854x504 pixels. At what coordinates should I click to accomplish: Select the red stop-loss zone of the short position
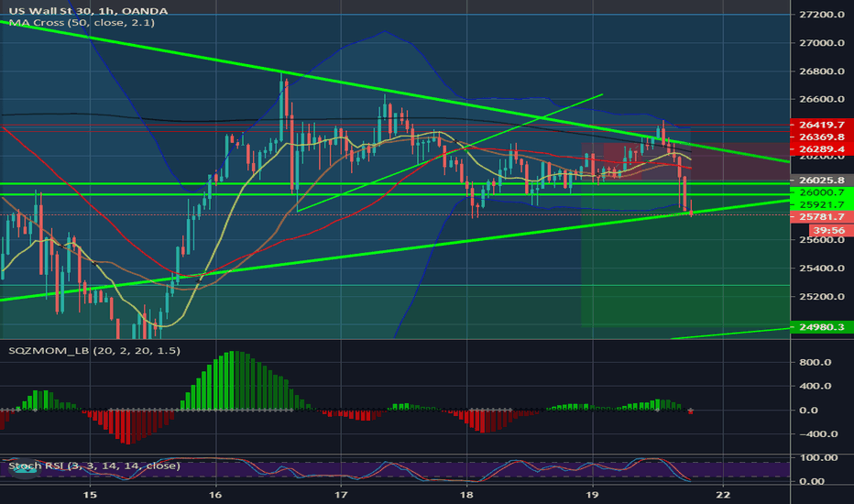[x=685, y=161]
